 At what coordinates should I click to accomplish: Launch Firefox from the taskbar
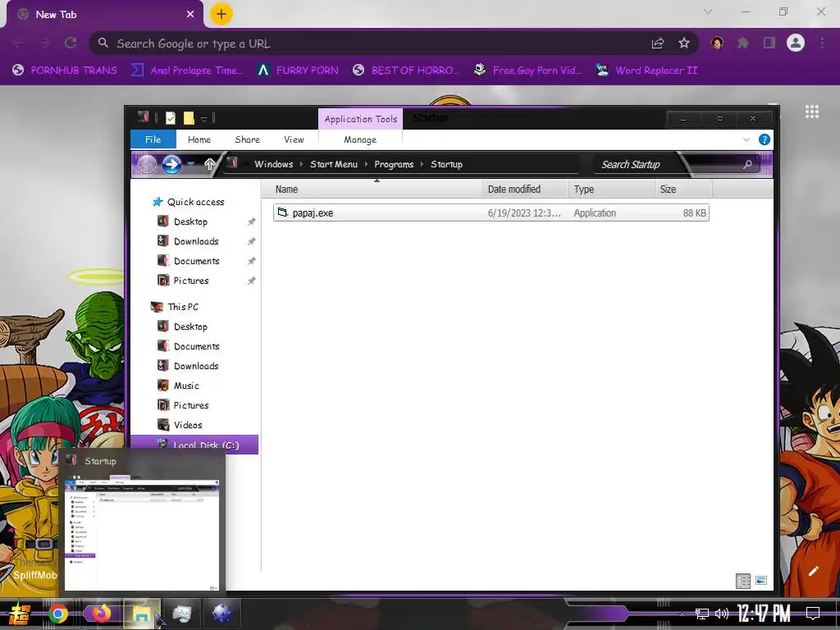point(100,614)
